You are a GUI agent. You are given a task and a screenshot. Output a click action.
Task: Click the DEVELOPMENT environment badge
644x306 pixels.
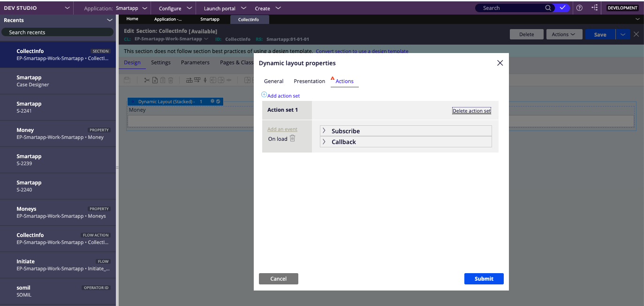(x=622, y=8)
